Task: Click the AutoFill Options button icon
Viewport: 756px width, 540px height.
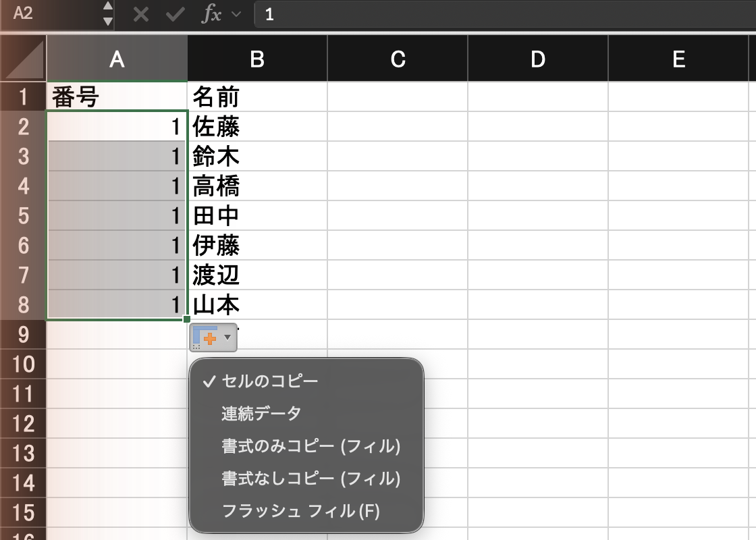Action: (x=213, y=337)
